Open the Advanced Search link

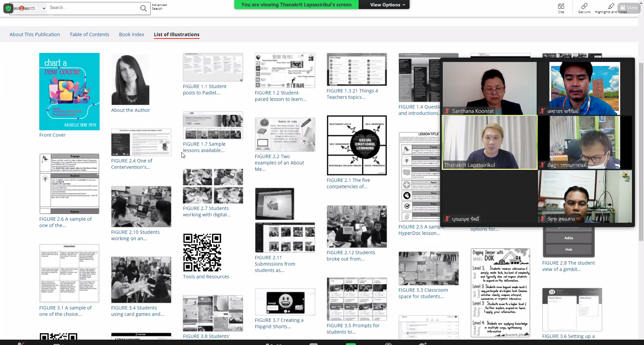[x=159, y=7]
